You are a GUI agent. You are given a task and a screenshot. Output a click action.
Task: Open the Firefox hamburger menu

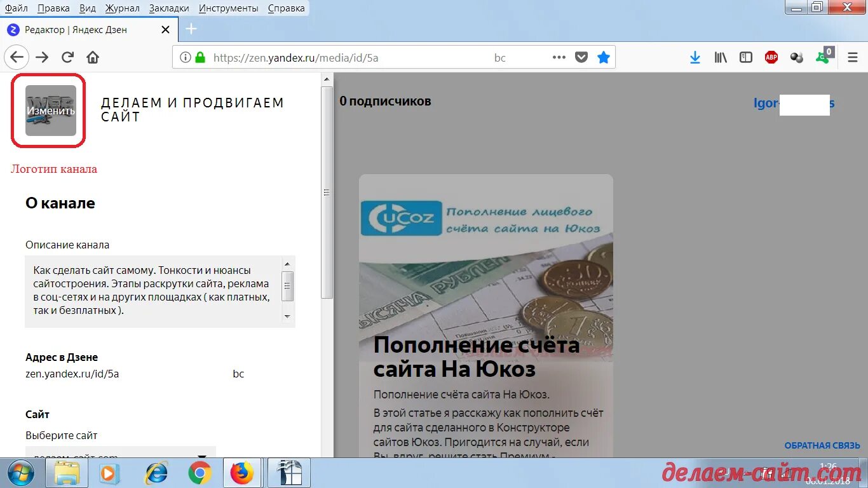tap(853, 57)
